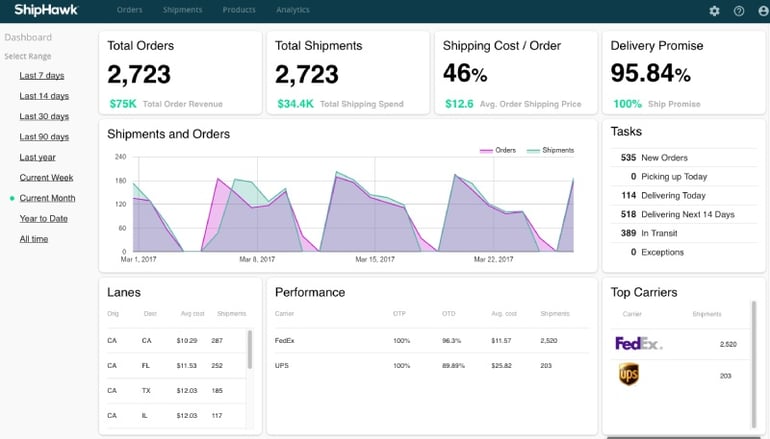Open the Products menu
770x439 pixels.
pos(239,10)
